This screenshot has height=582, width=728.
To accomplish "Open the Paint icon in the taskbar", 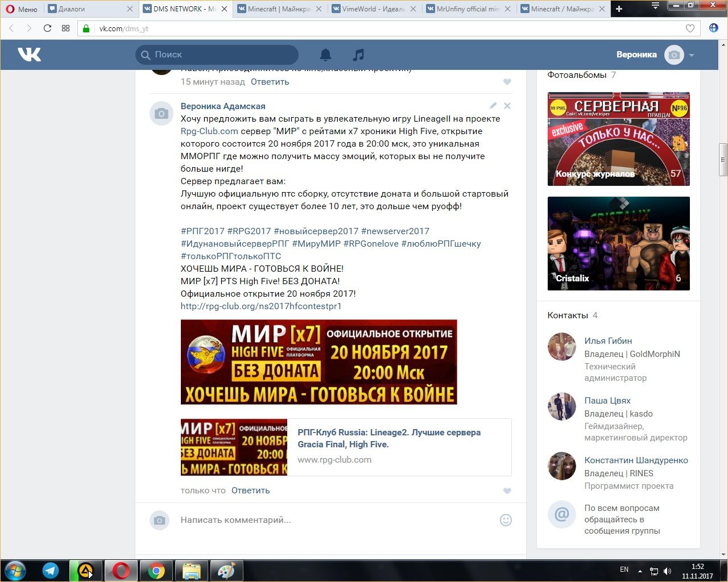I will (226, 571).
